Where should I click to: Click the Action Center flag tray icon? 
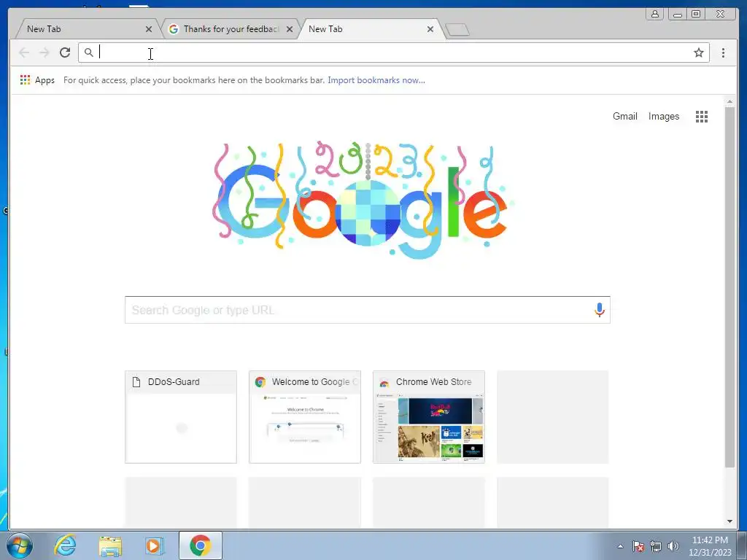pyautogui.click(x=638, y=546)
